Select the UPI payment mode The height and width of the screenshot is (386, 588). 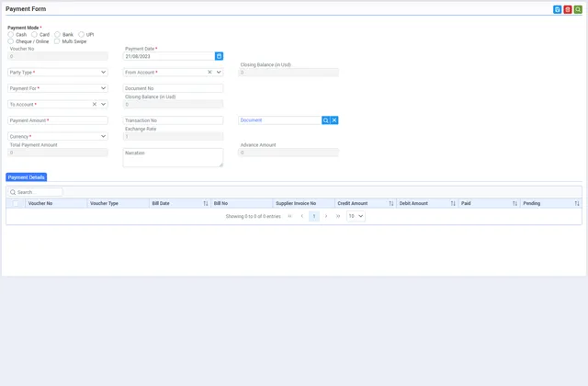(81, 35)
